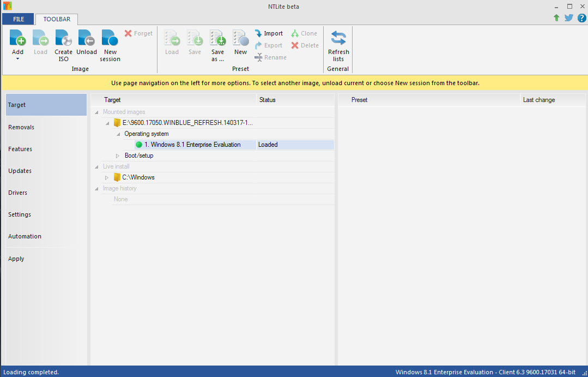This screenshot has height=377, width=588.
Task: Click the green update arrow icon
Action: pos(556,17)
